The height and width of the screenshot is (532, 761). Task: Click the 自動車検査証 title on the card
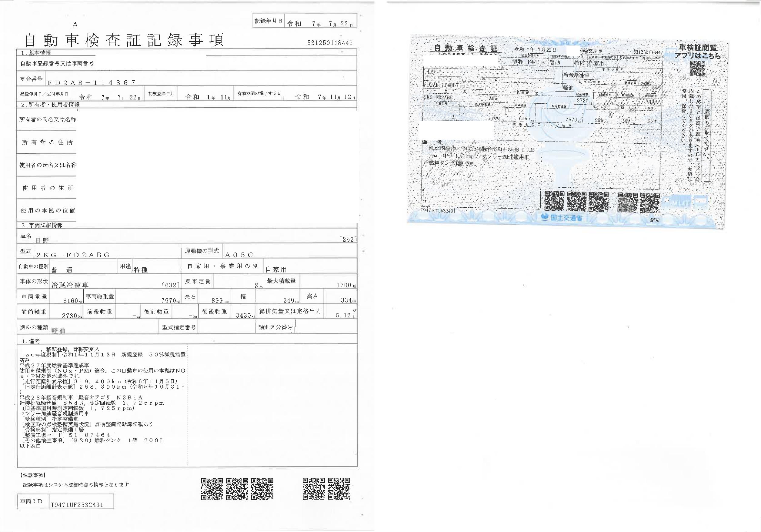click(x=466, y=49)
